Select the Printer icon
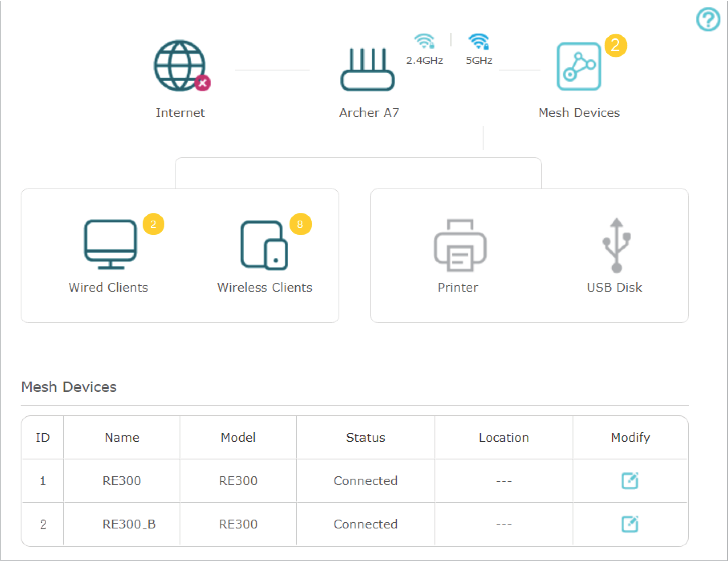 click(460, 245)
